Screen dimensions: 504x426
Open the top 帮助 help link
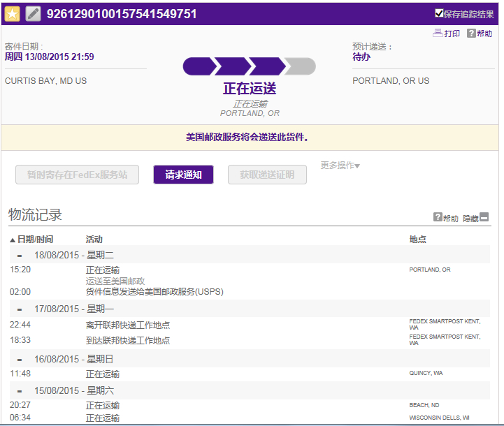pyautogui.click(x=484, y=34)
